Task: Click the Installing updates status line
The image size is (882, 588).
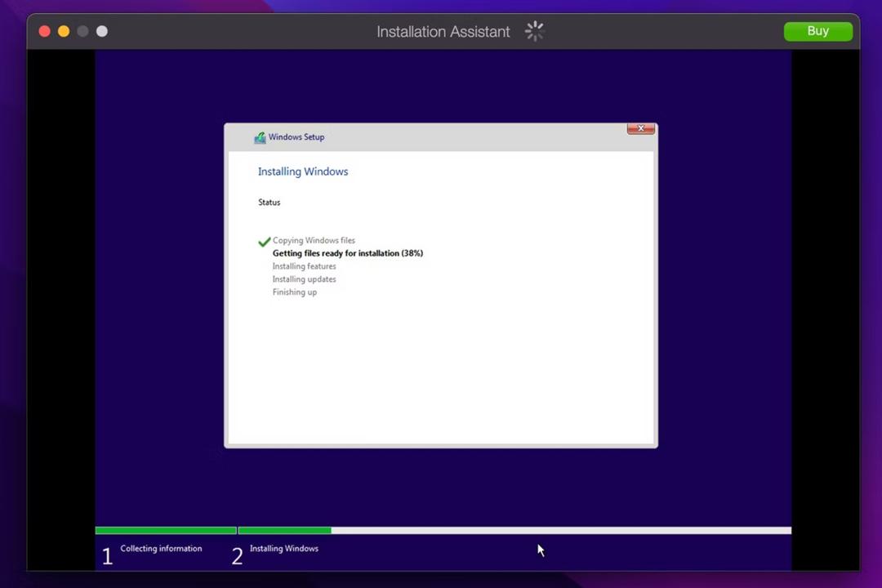Action: tap(305, 279)
